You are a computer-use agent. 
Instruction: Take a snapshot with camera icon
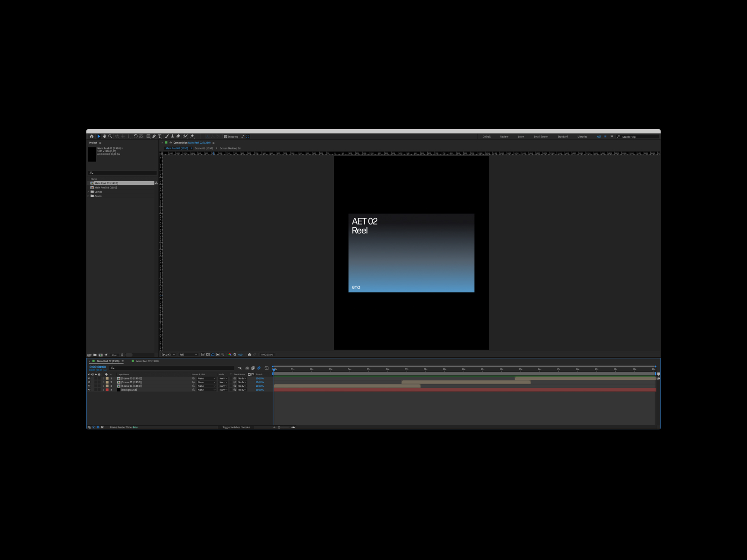(x=250, y=355)
